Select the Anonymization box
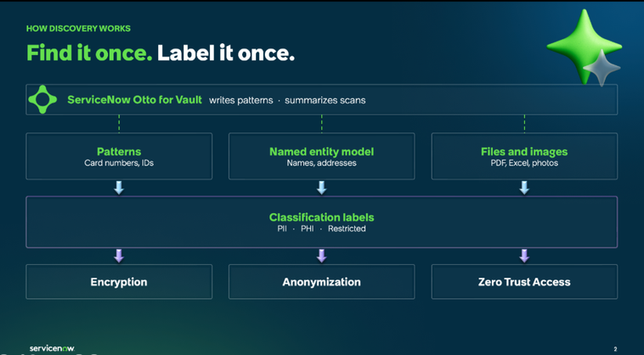Image resolution: width=644 pixels, height=355 pixels. point(322,282)
